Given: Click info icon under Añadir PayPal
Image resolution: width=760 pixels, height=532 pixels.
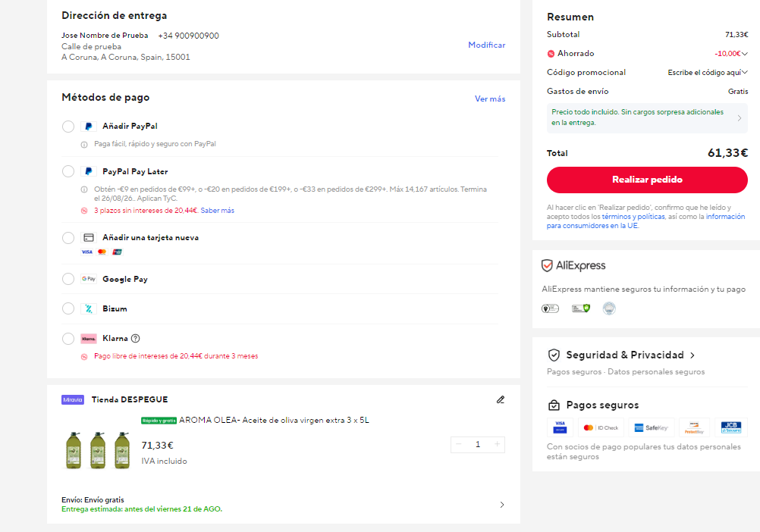Looking at the screenshot, I should pos(84,144).
